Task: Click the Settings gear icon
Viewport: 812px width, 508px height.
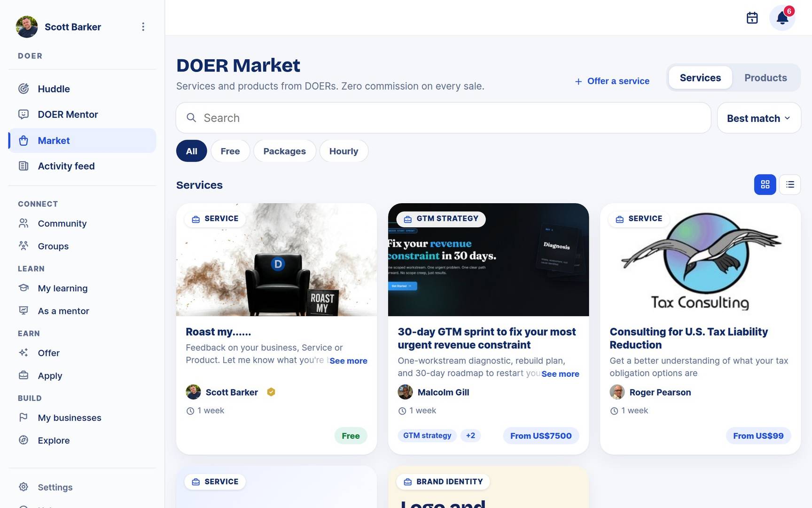Action: click(x=23, y=487)
